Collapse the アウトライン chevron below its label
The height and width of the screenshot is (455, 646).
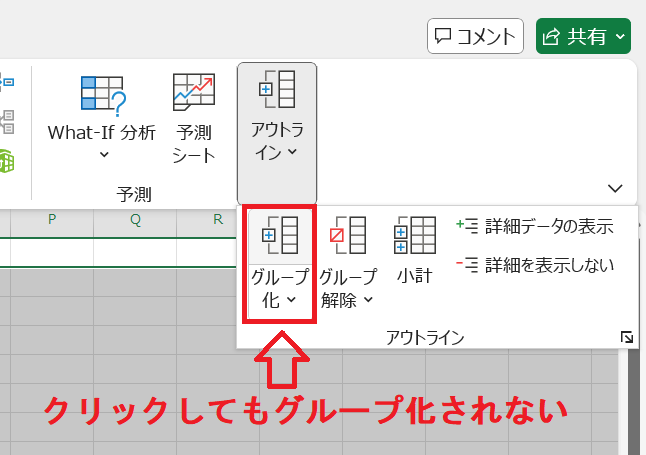(x=292, y=153)
